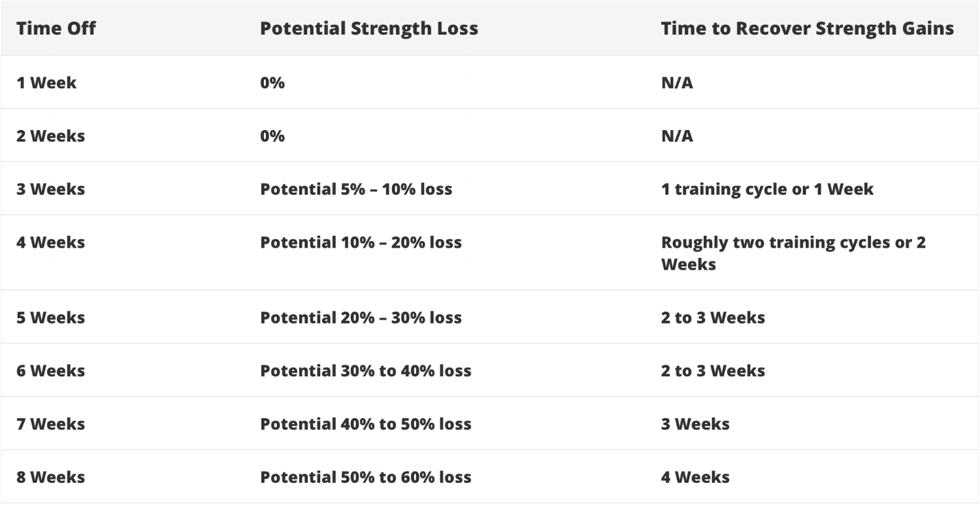Image resolution: width=980 pixels, height=505 pixels.
Task: Click the 4 Weeks recovery time cell
Action: (x=695, y=477)
